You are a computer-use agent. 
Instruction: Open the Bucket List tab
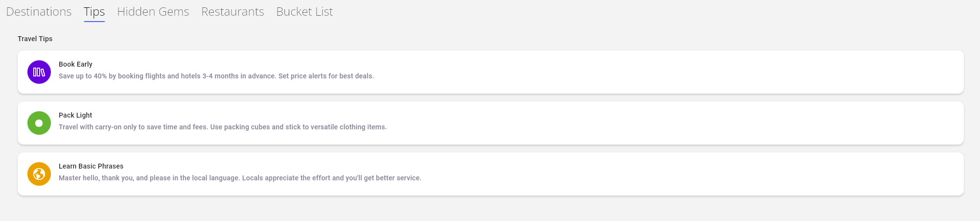(x=304, y=11)
